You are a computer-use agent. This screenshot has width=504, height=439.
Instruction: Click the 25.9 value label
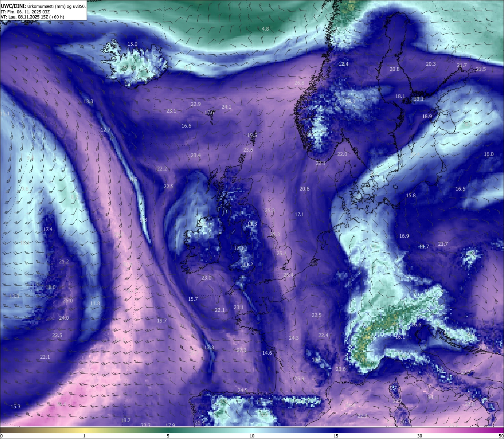[299, 378]
